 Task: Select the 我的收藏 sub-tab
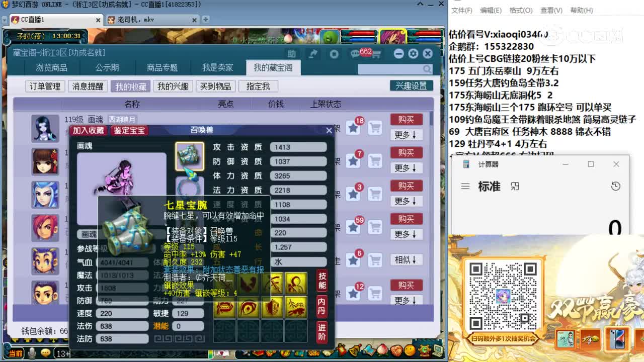[x=130, y=86]
